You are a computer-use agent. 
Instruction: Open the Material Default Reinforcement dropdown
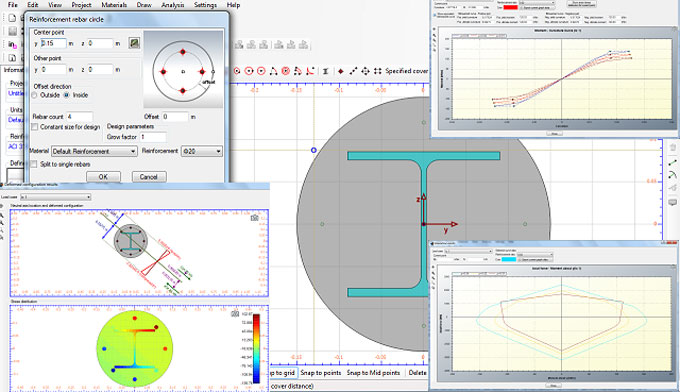point(94,151)
